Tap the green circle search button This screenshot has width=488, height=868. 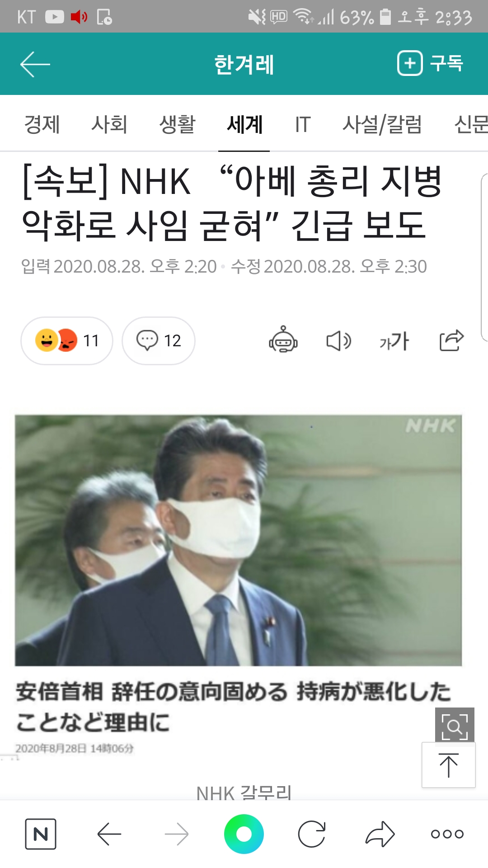point(244,834)
